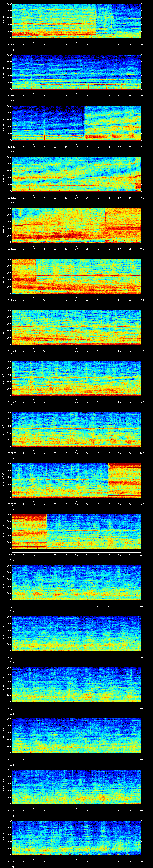
Task: Select the 22:20:00 start time label
Action: [x=12, y=351]
